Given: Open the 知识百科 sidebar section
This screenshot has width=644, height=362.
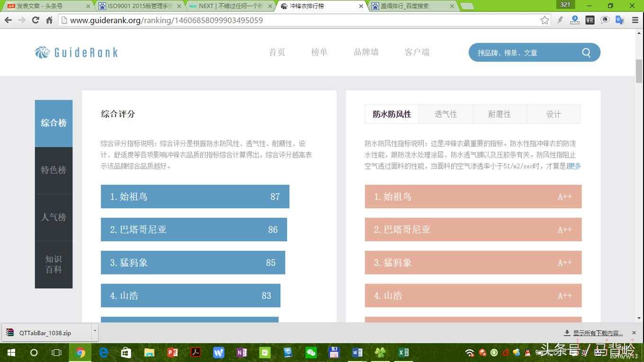Looking at the screenshot, I should point(54,265).
